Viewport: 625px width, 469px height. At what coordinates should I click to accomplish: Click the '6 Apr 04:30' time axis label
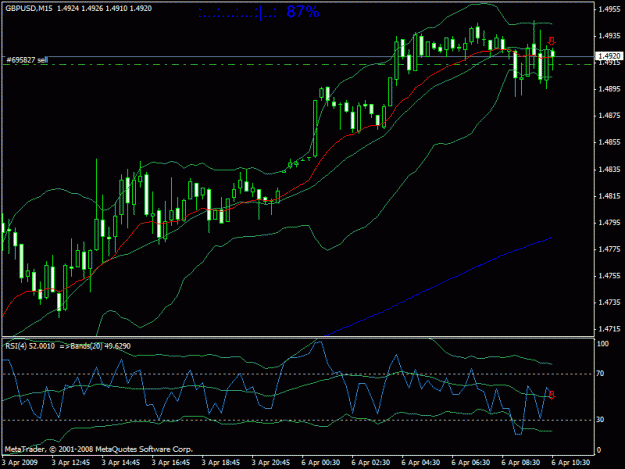point(421,463)
